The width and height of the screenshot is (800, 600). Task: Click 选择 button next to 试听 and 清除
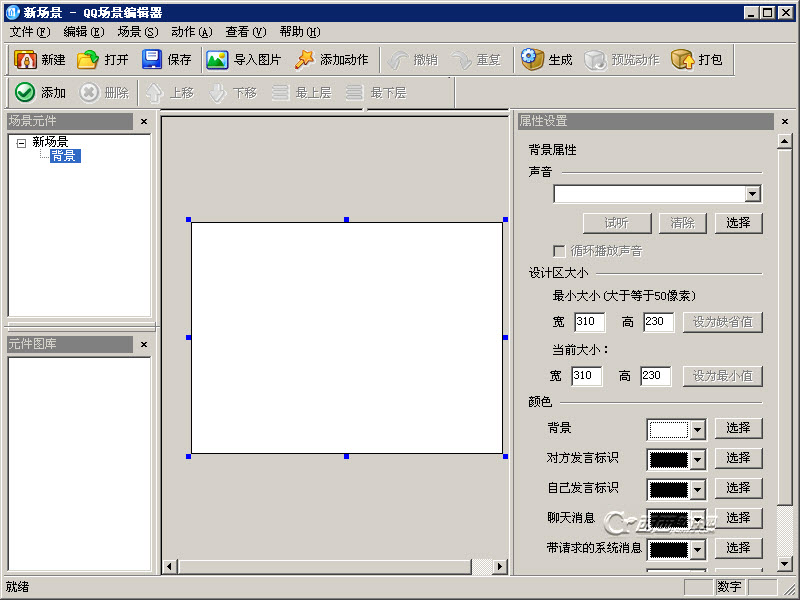coord(738,223)
